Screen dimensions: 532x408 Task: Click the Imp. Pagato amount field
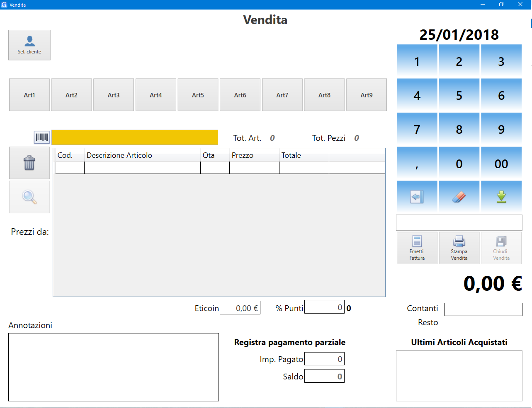(324, 359)
